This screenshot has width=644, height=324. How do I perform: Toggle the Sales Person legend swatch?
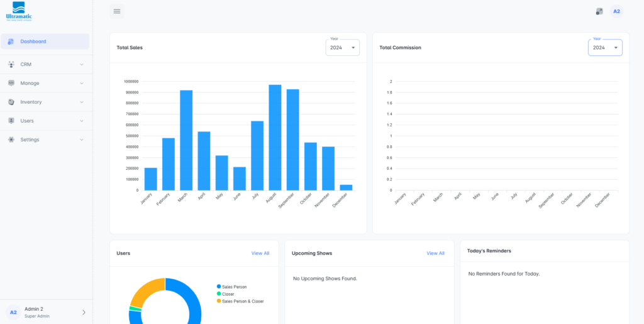(x=219, y=287)
